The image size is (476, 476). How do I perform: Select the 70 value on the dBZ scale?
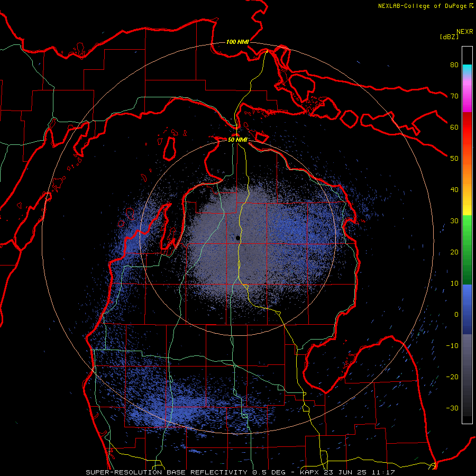(454, 96)
